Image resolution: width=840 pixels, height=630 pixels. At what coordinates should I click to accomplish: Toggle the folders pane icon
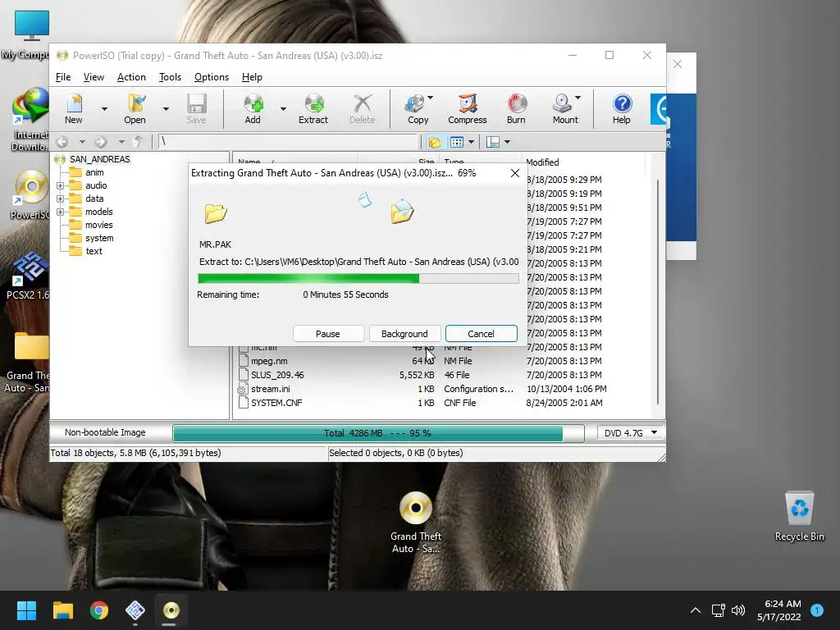click(x=435, y=142)
